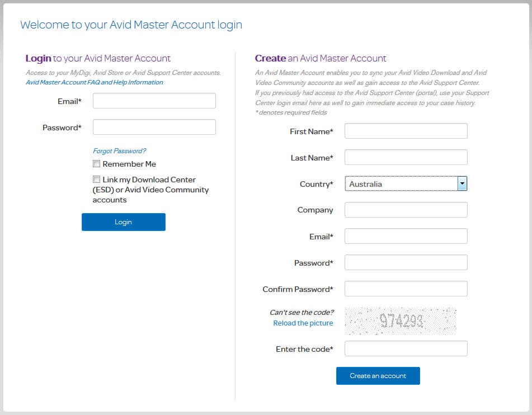Enable the Remember Me checkbox
532x415 pixels.
[96, 163]
